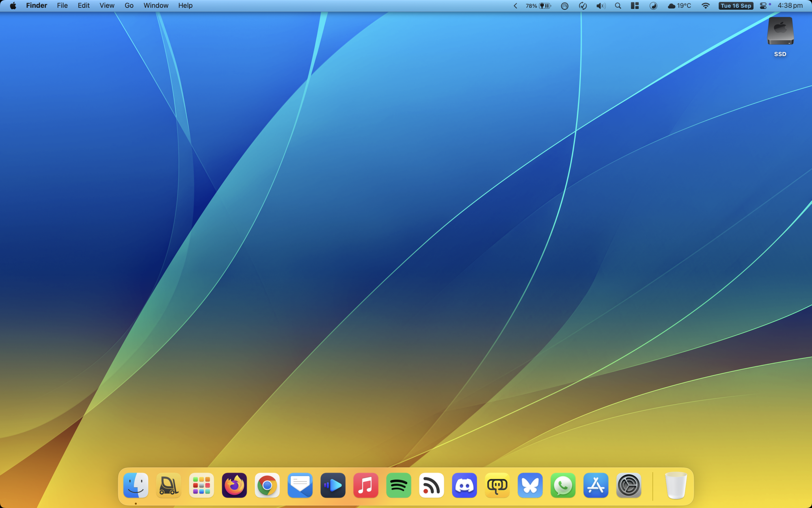Open the volume control in menu bar
Image resolution: width=812 pixels, height=508 pixels.
[600, 6]
